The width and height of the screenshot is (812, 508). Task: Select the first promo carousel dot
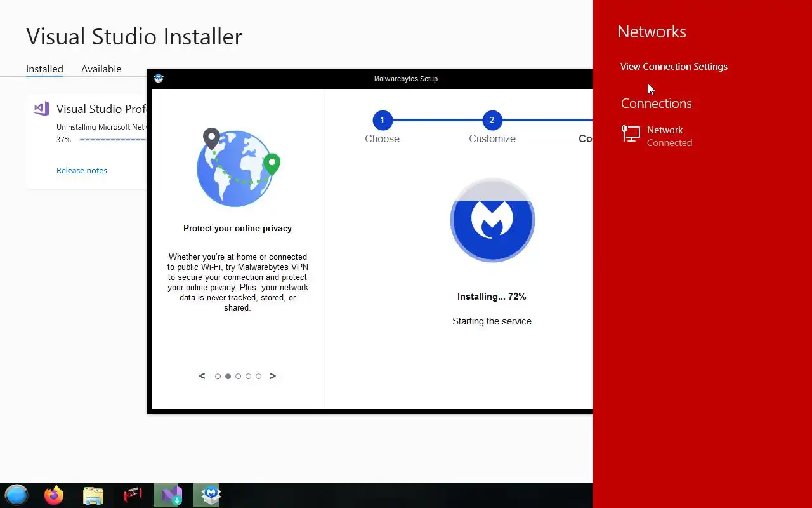[218, 377]
